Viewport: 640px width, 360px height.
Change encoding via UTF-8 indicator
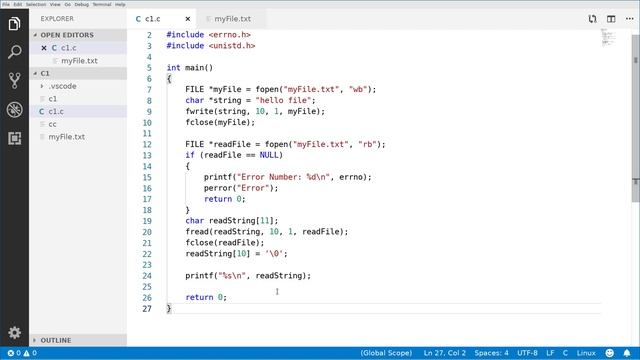pyautogui.click(x=527, y=353)
